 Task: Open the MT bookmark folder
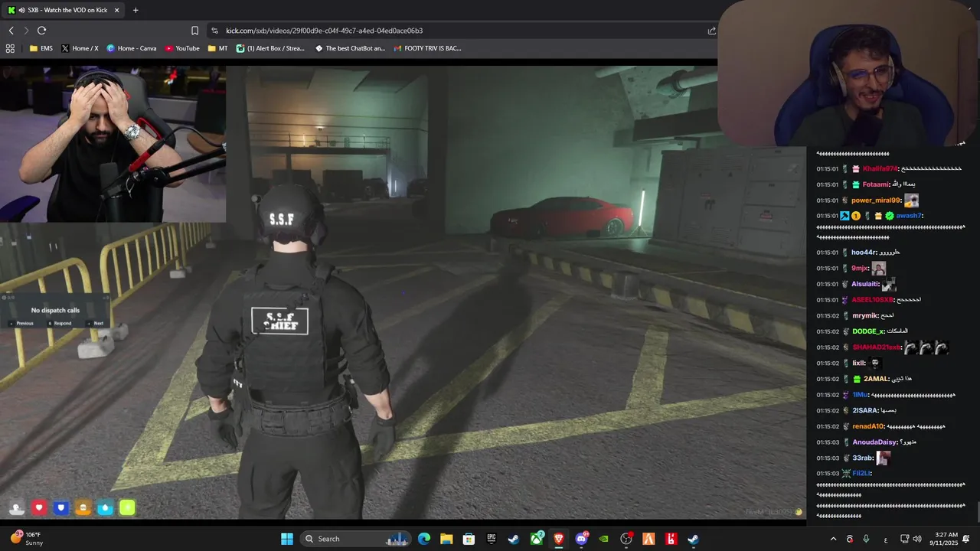[x=217, y=48]
